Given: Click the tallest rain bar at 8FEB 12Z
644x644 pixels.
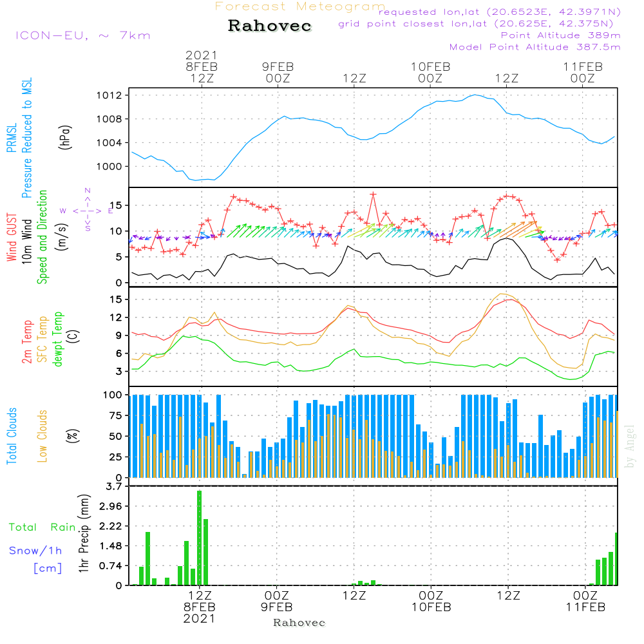Looking at the screenshot, I should [x=199, y=538].
